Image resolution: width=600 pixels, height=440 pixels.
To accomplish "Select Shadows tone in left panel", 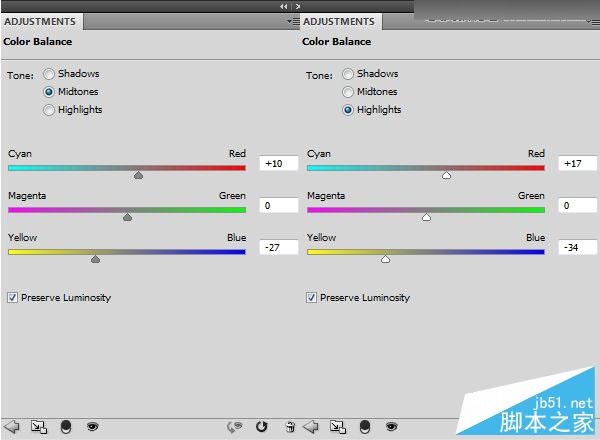I will pyautogui.click(x=49, y=74).
